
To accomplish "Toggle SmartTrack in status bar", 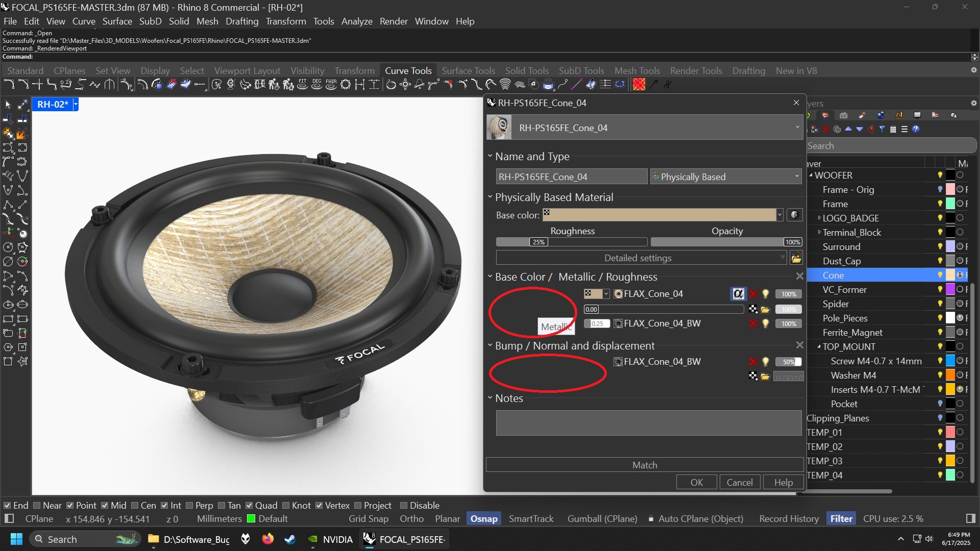I will (531, 519).
